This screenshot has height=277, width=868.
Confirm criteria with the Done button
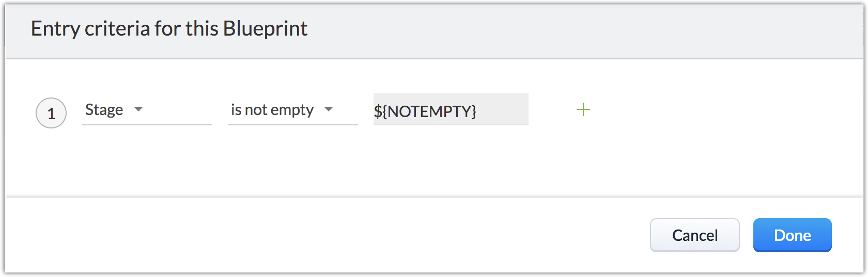[x=792, y=235]
